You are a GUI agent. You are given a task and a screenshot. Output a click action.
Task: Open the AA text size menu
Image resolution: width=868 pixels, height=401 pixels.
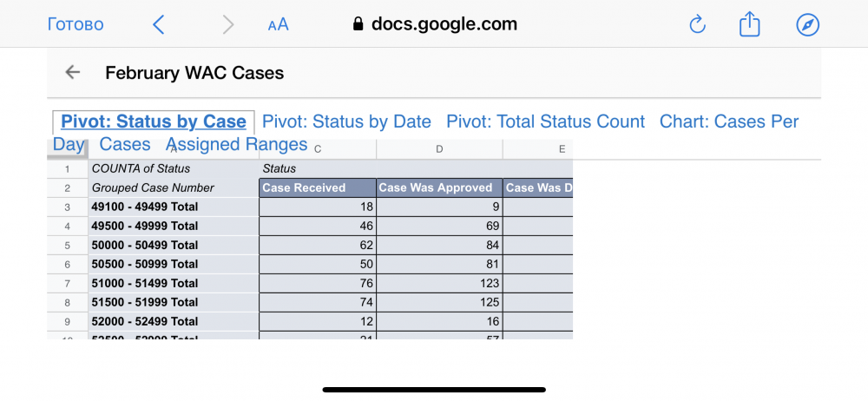click(279, 25)
